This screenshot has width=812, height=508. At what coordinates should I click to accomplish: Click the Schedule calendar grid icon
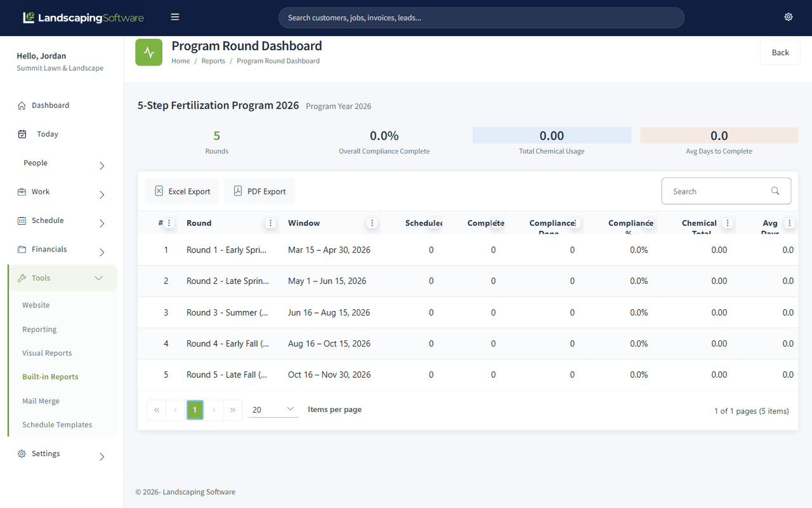click(22, 220)
